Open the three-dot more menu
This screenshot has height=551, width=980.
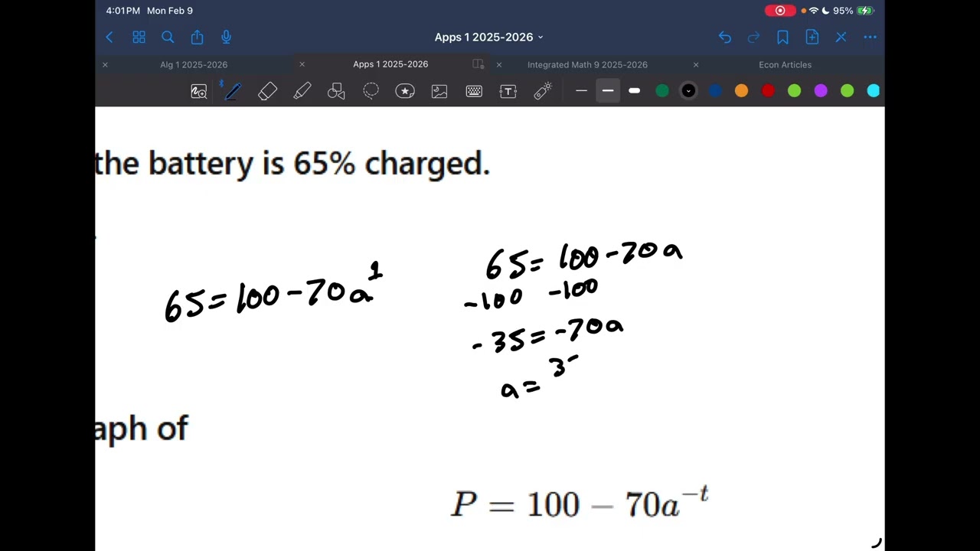pos(870,37)
